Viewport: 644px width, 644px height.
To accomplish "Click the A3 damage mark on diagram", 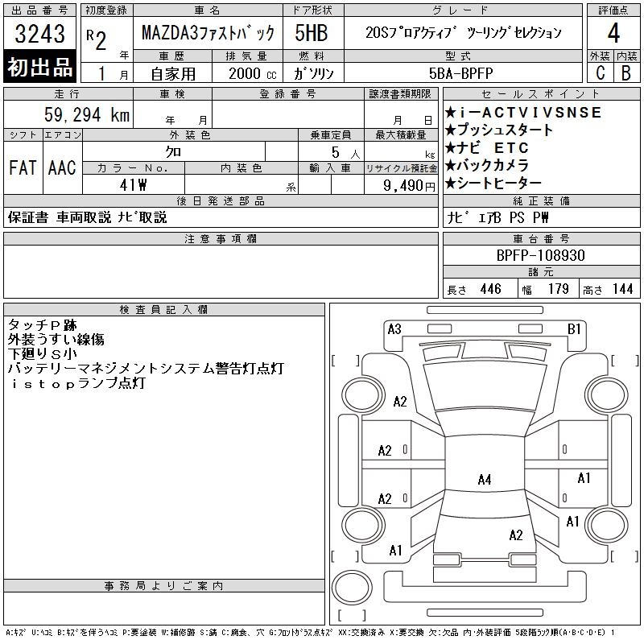I will pos(394,329).
